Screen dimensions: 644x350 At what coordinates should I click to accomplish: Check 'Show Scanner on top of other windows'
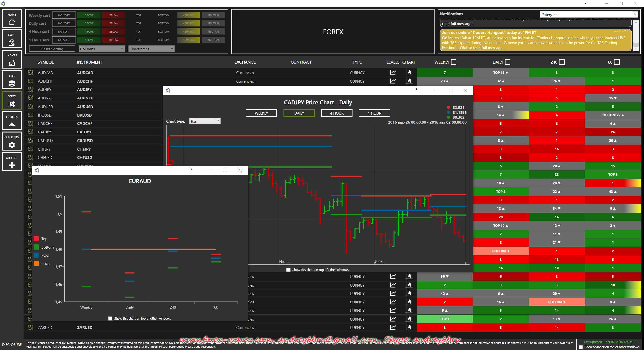point(581,347)
